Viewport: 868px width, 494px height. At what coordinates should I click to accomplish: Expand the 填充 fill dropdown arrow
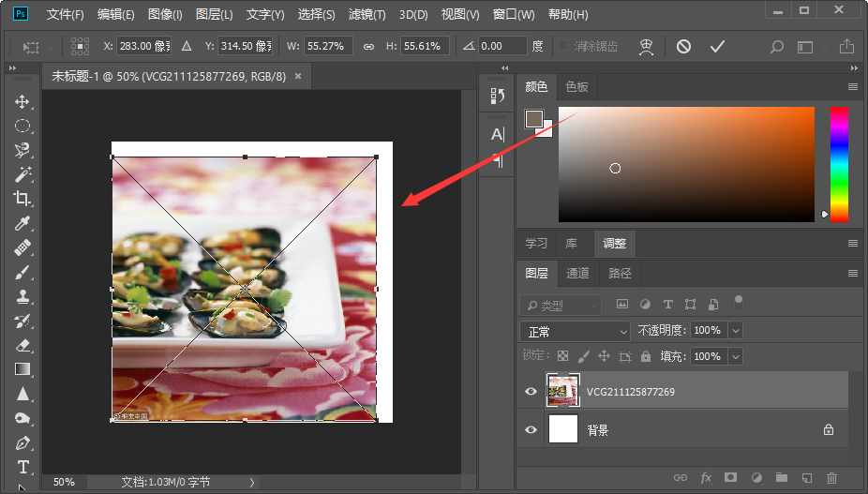(x=736, y=356)
